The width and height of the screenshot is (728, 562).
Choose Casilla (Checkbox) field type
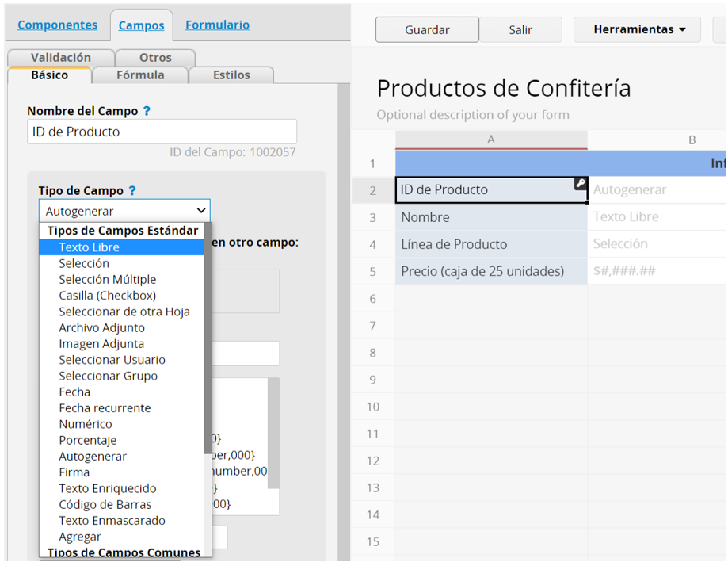[107, 296]
